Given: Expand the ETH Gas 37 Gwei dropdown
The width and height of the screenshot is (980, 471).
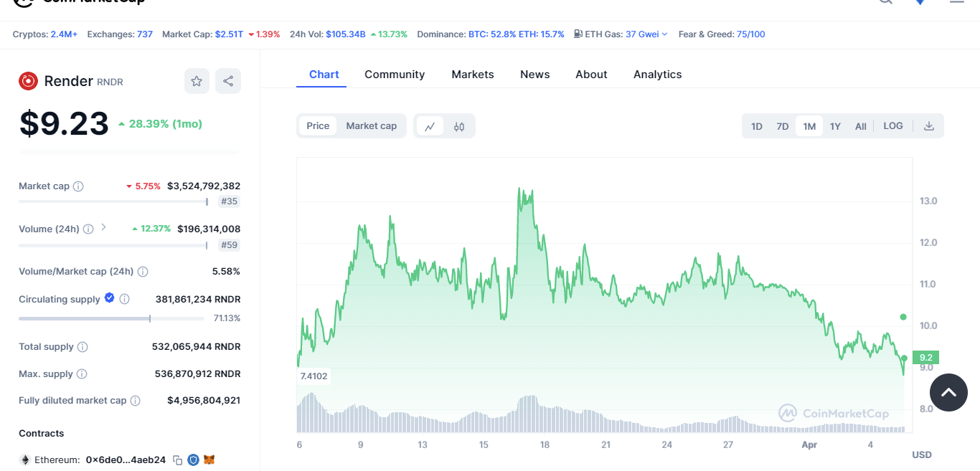Looking at the screenshot, I should coord(646,34).
